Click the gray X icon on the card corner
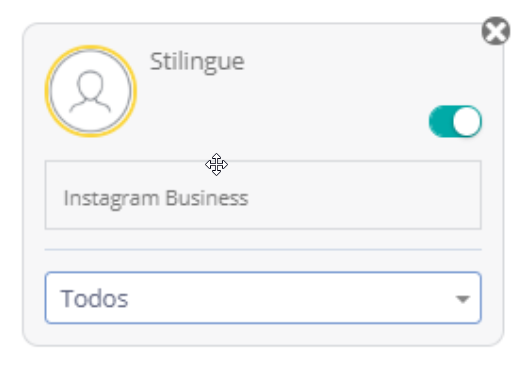Viewport: 523px width, 366px height. [496, 31]
